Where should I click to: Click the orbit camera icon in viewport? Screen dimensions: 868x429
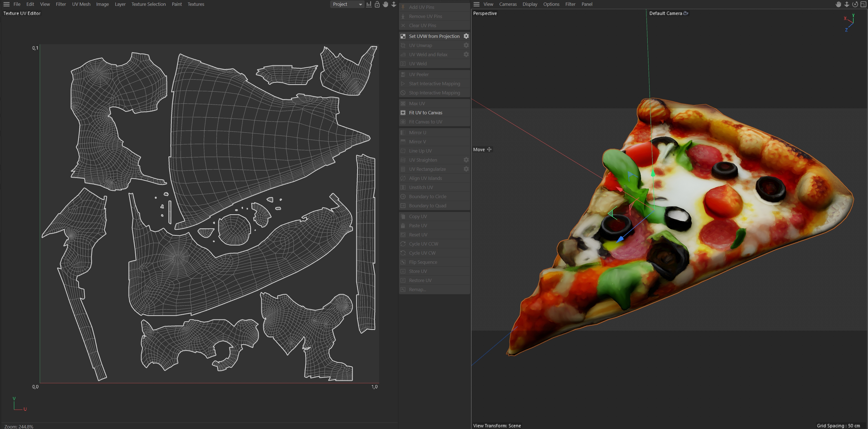point(855,4)
